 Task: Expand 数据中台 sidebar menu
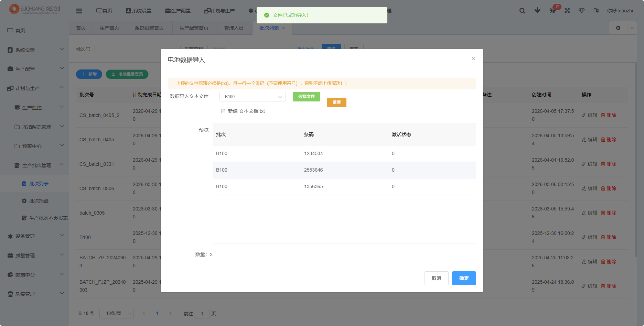coord(34,275)
